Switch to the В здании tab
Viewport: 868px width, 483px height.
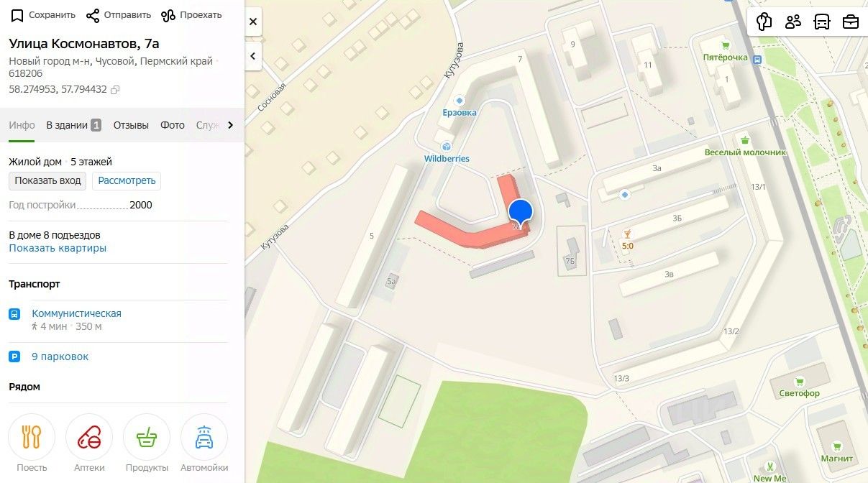click(x=73, y=125)
